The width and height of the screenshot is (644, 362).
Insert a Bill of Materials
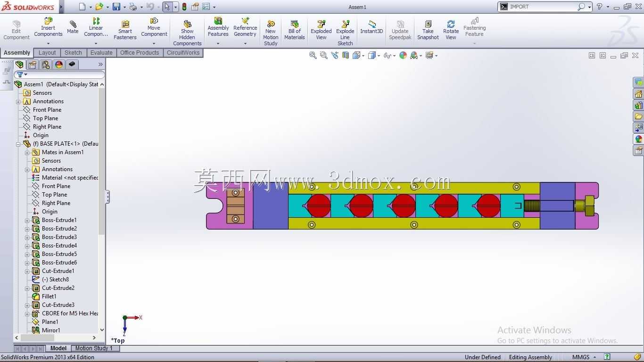(x=295, y=30)
